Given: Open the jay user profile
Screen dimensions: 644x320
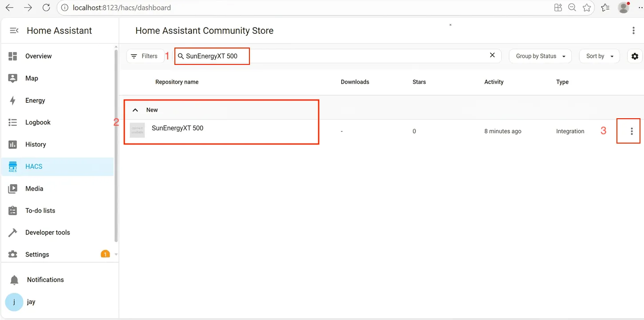Looking at the screenshot, I should click(x=31, y=302).
